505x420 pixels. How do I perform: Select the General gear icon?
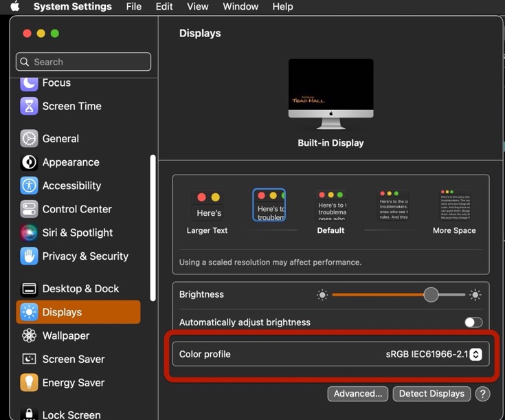[29, 139]
